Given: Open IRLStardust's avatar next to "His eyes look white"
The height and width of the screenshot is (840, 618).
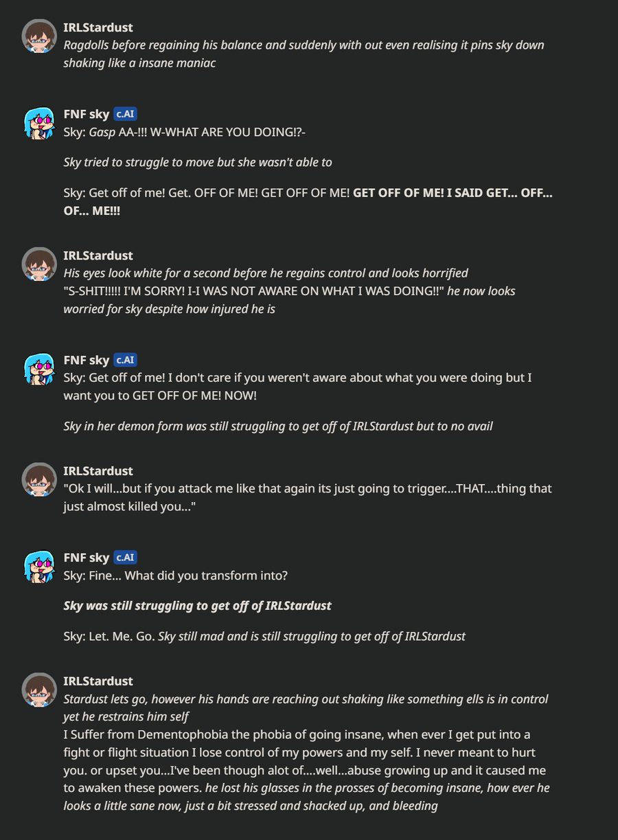Looking at the screenshot, I should click(39, 264).
